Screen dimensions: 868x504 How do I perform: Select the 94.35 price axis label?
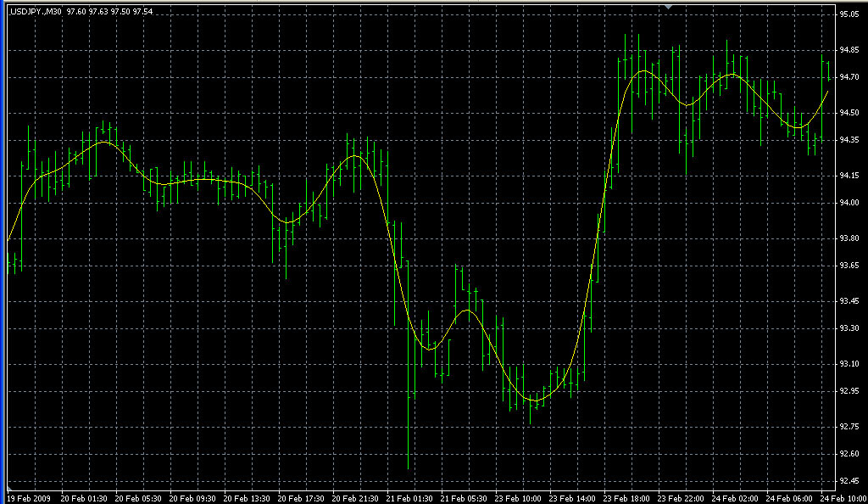point(849,140)
